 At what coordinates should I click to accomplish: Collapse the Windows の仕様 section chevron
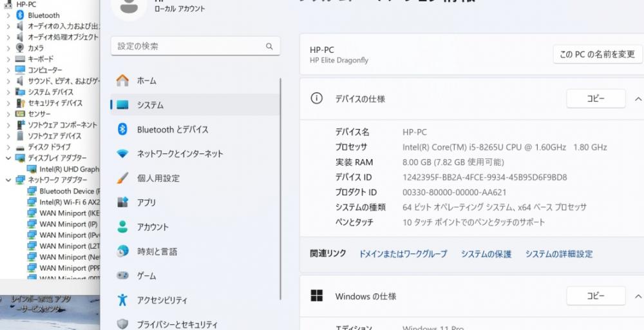tap(638, 296)
